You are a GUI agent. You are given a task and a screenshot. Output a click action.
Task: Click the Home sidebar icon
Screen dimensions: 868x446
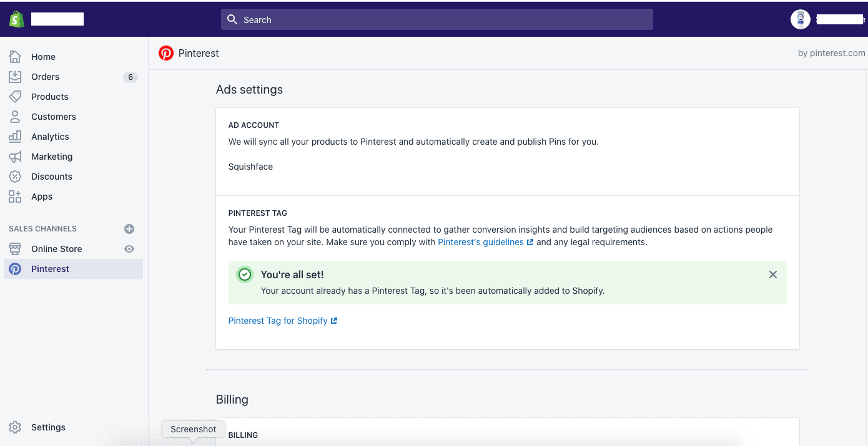click(x=15, y=57)
